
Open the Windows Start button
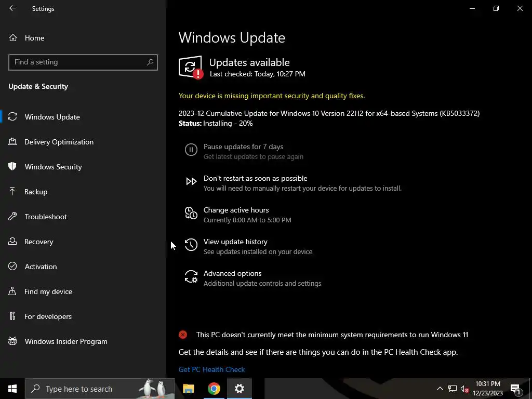pos(12,389)
